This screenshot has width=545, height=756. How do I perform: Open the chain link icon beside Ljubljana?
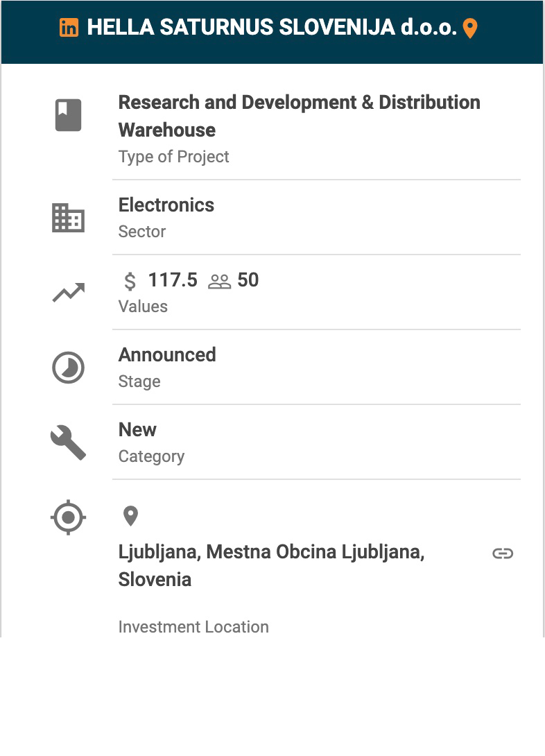503,553
